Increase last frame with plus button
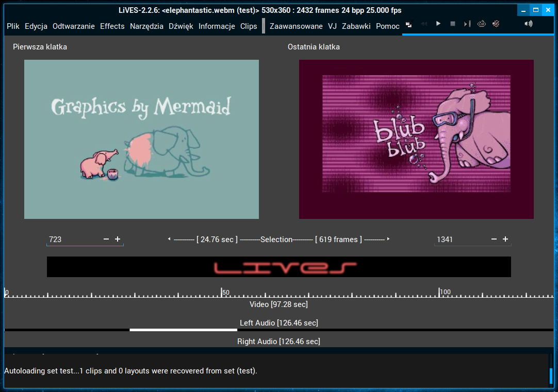Image resolution: width=558 pixels, height=392 pixels. click(x=505, y=239)
